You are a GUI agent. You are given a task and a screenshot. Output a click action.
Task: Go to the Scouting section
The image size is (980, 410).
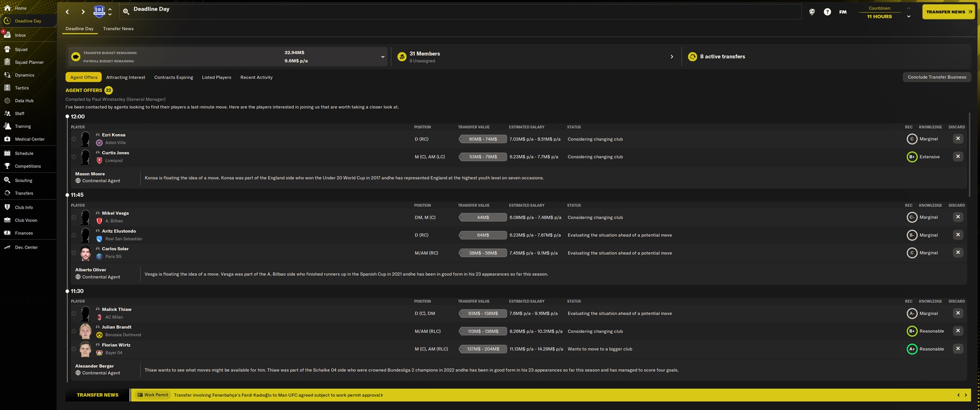click(x=23, y=180)
